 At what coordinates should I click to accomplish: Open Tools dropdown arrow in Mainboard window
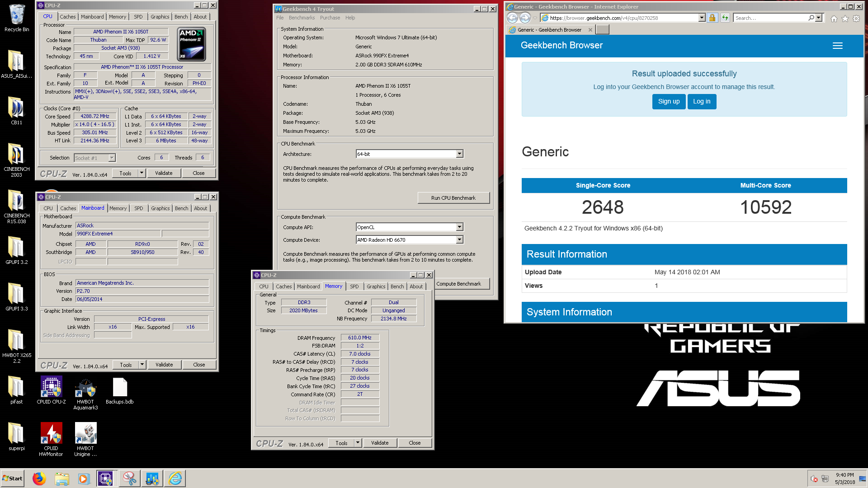click(142, 365)
